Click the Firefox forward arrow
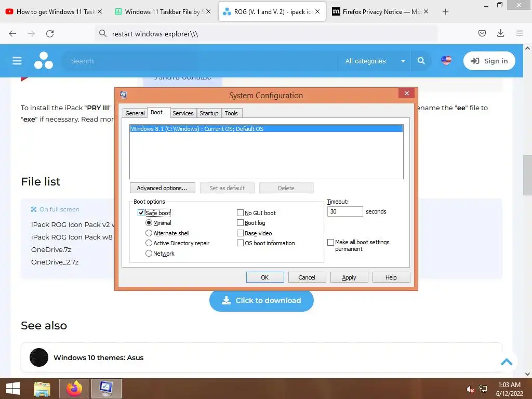 click(31, 34)
